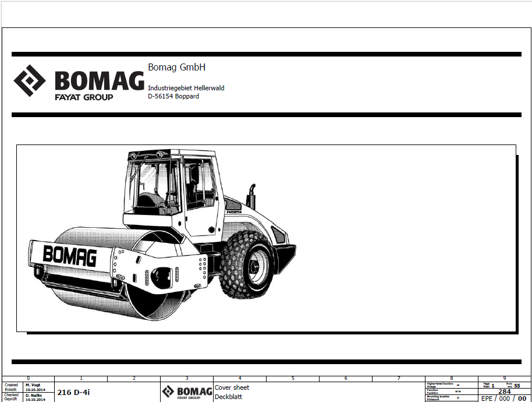The height and width of the screenshot is (402, 532).
Task: Select 'Cover sheet' title text
Action: [232, 387]
